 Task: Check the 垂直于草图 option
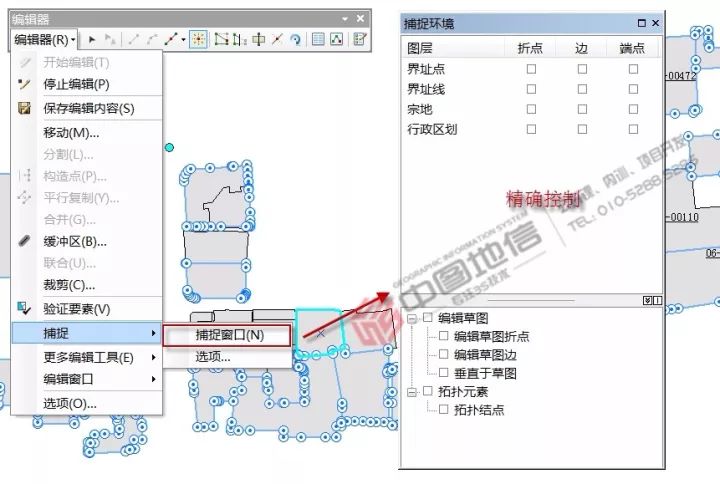click(444, 372)
